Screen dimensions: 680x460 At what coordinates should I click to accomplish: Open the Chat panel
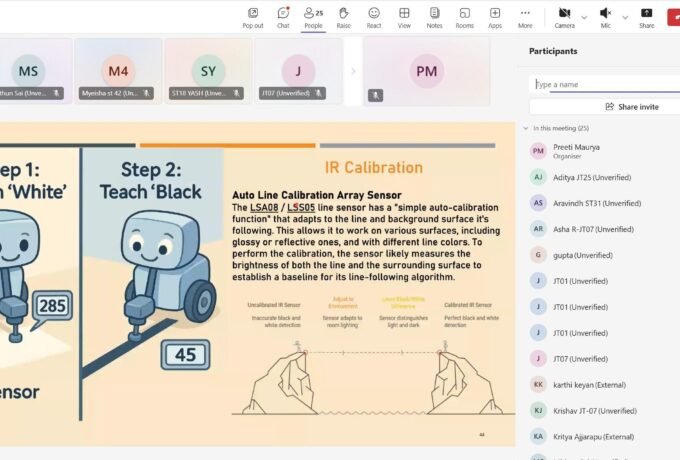pos(283,16)
